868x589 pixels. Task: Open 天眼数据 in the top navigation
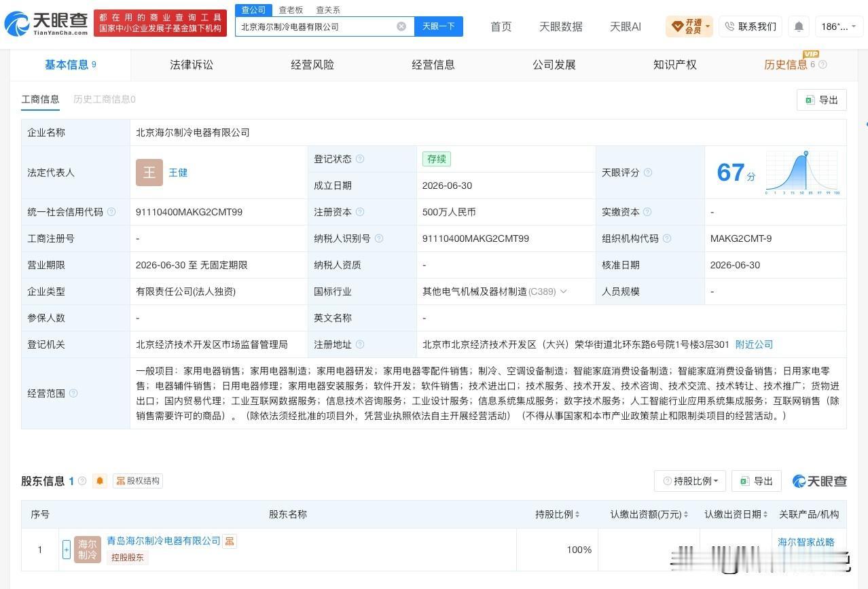[561, 26]
